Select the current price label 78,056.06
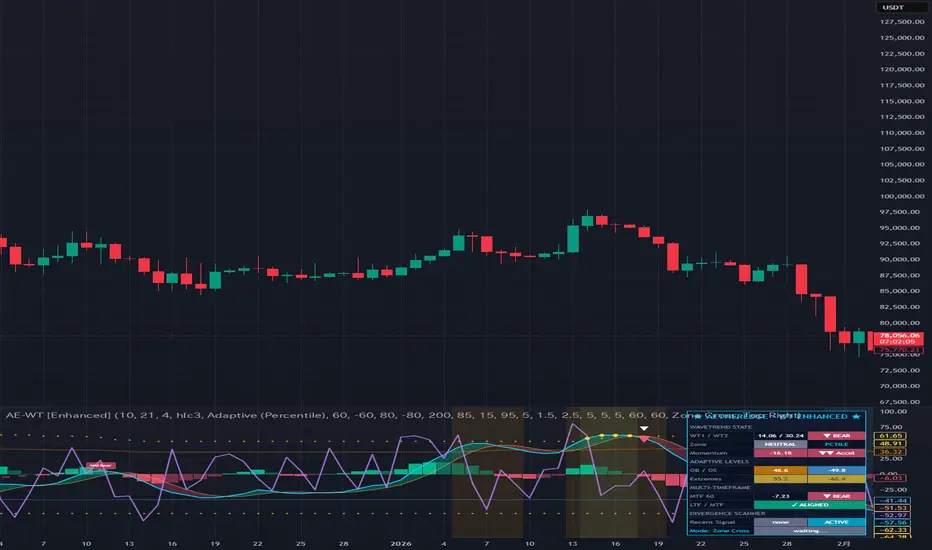This screenshot has width=932, height=550. coord(899,335)
